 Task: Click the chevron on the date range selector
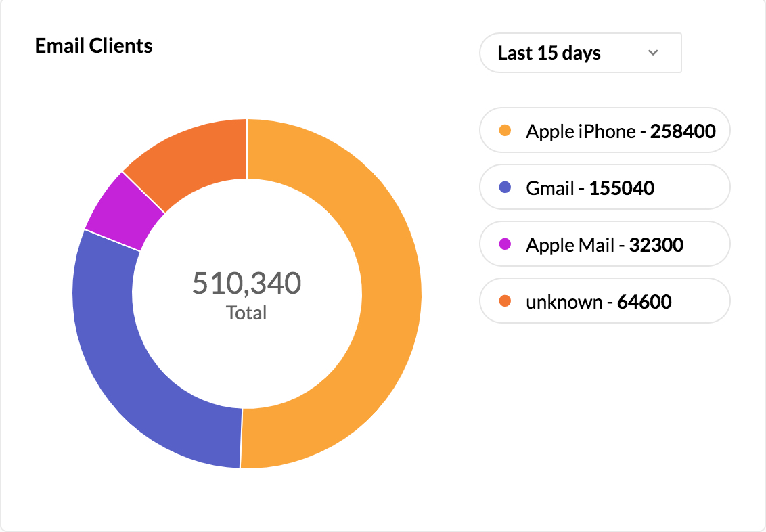[x=653, y=53]
